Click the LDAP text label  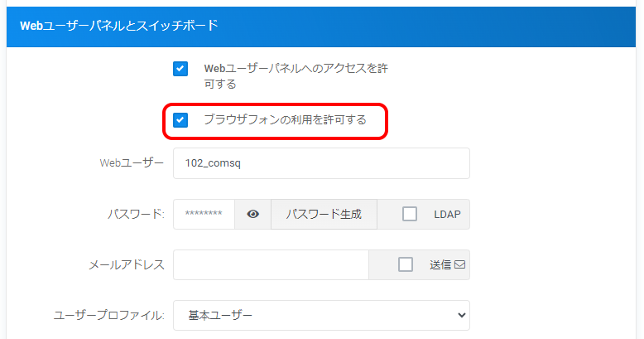[x=447, y=215]
